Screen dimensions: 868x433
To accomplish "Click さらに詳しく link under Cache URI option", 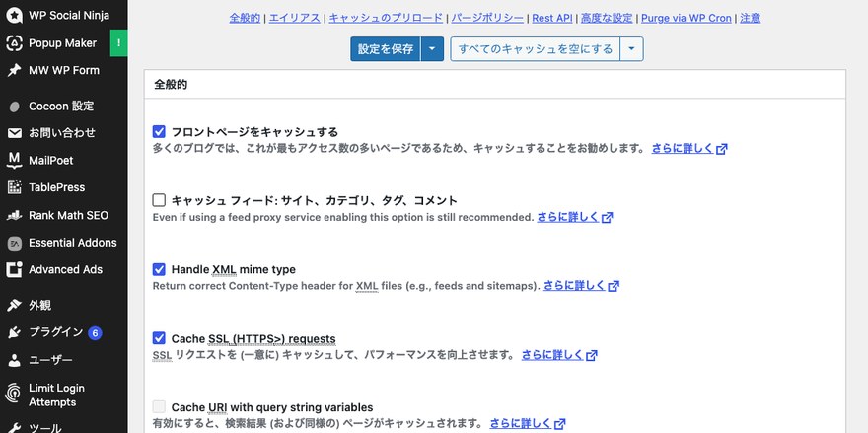I will pos(522,424).
